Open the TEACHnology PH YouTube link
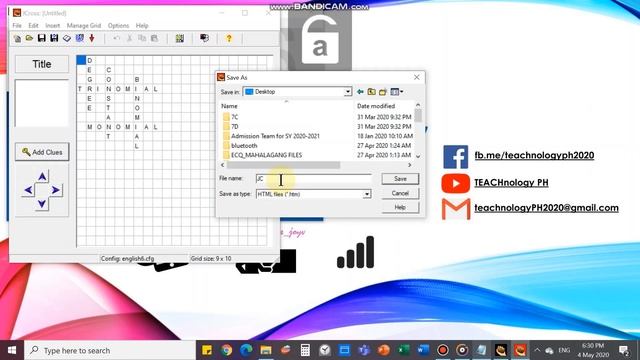This screenshot has width=640, height=360. 511,182
